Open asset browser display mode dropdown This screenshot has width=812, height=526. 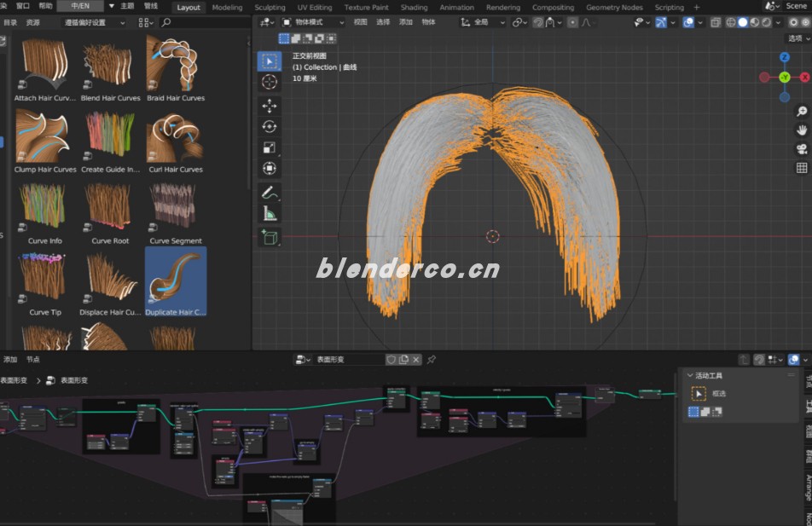point(146,23)
